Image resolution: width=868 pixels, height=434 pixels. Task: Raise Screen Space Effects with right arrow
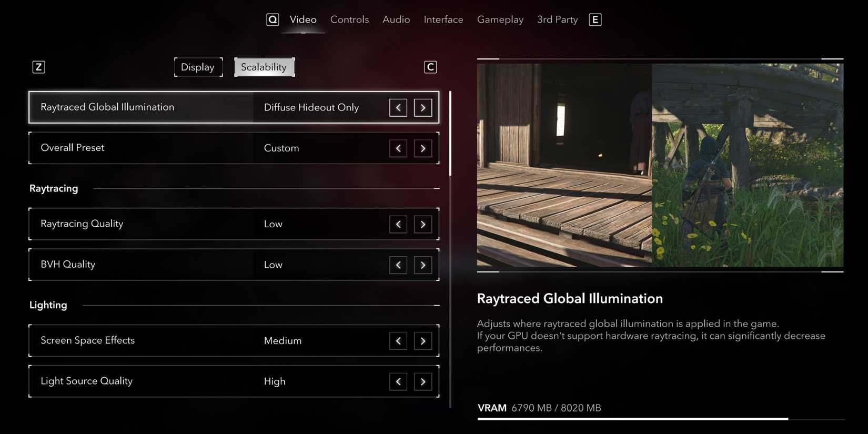pos(423,341)
